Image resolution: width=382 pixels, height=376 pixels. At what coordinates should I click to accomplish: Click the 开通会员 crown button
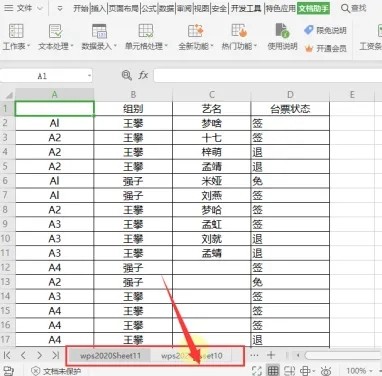325,49
